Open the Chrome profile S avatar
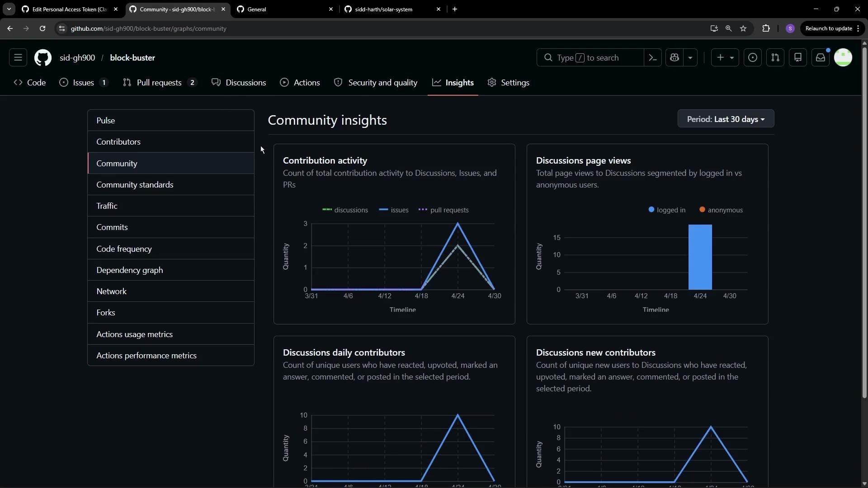 pyautogui.click(x=790, y=28)
